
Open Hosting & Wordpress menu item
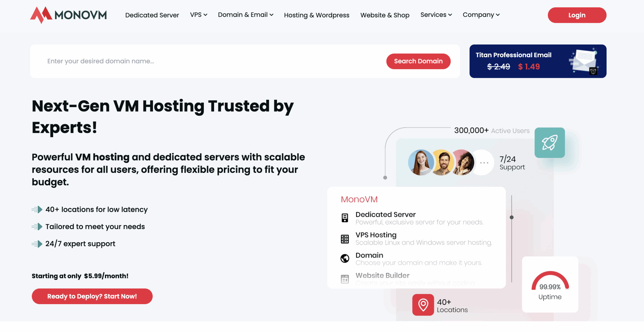tap(316, 15)
